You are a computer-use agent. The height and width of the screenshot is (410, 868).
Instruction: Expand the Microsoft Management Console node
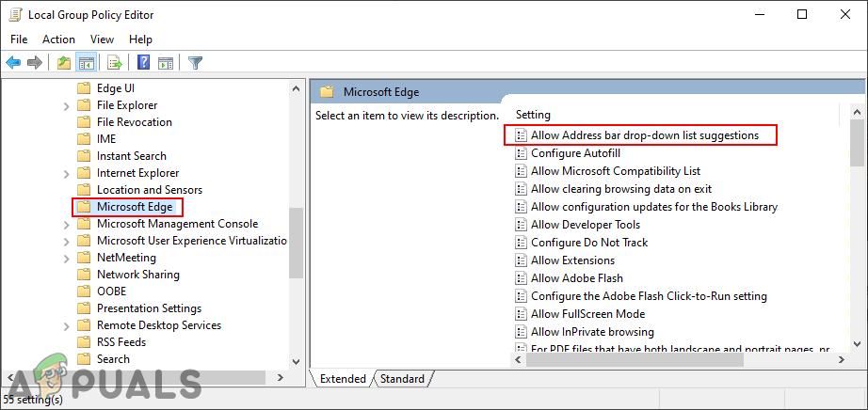[67, 225]
